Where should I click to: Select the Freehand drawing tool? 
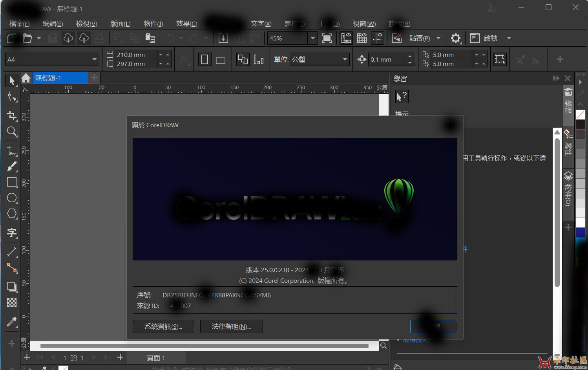(12, 150)
